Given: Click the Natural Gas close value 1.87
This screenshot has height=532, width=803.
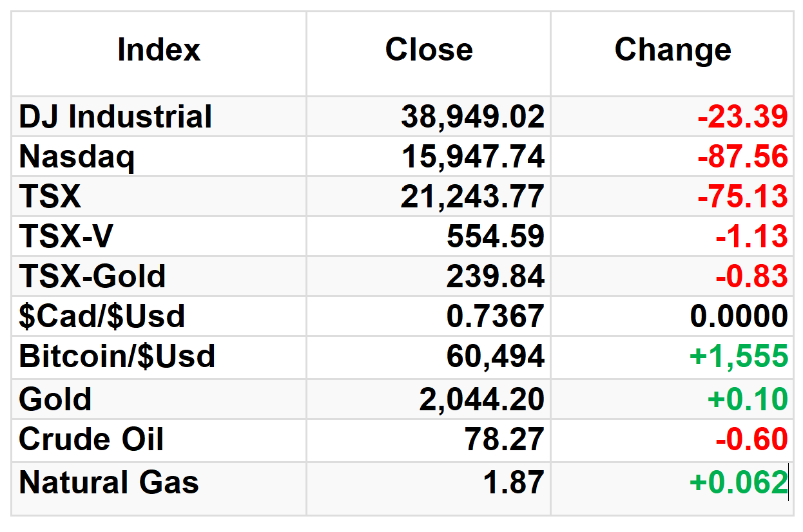Looking at the screenshot, I should (x=514, y=482).
